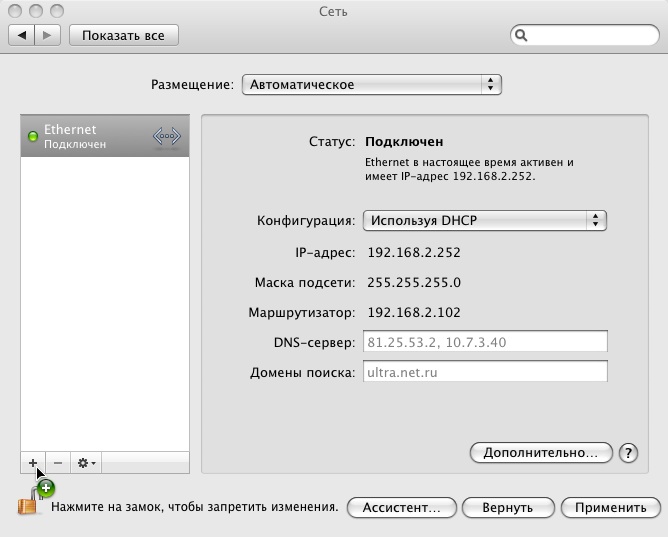Click the back arrow in the toolbar
This screenshot has height=537, width=668.
pyautogui.click(x=22, y=35)
